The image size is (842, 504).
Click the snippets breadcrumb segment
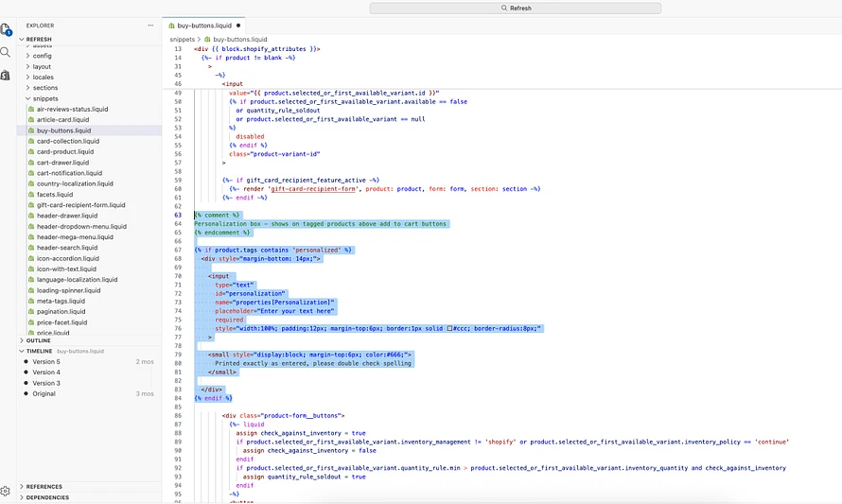182,39
